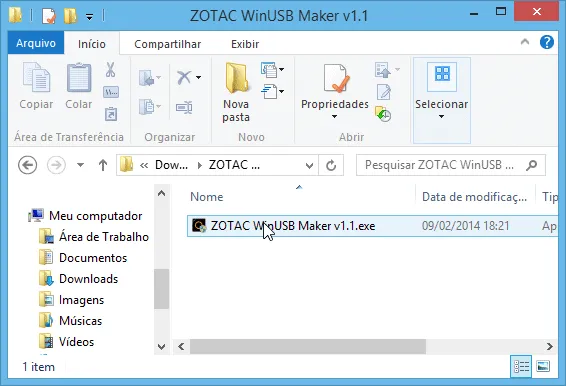Click the navigation pane scroll up arrow
This screenshot has height=386, width=566.
click(162, 193)
